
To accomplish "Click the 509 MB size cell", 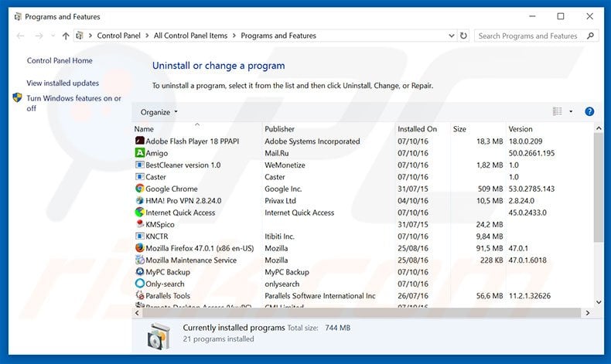I will (490, 189).
